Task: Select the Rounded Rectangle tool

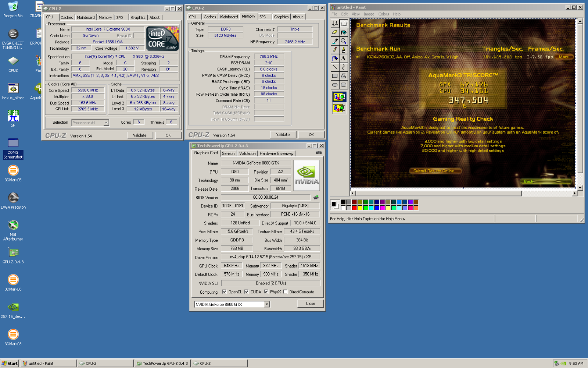Action: 344,85
